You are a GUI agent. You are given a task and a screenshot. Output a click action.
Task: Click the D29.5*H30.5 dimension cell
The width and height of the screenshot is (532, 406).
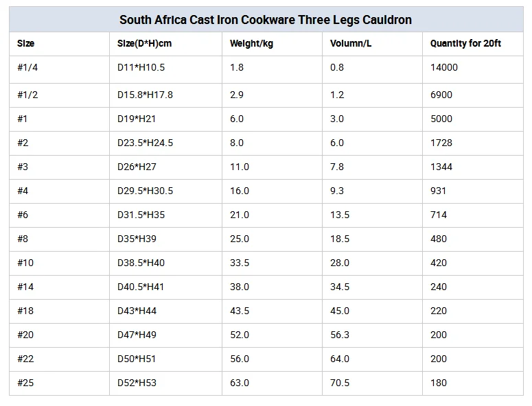pos(145,191)
